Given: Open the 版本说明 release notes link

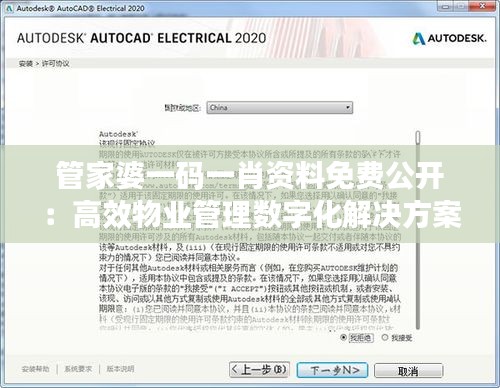Looking at the screenshot, I should [x=120, y=369].
